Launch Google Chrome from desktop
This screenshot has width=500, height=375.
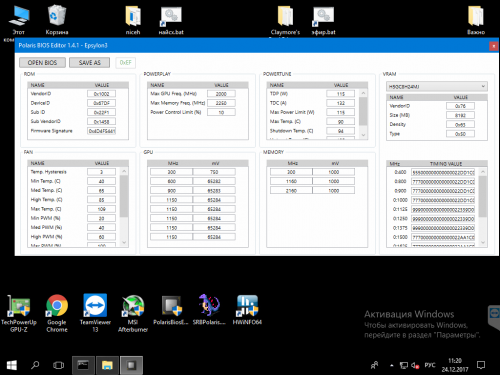(x=57, y=313)
